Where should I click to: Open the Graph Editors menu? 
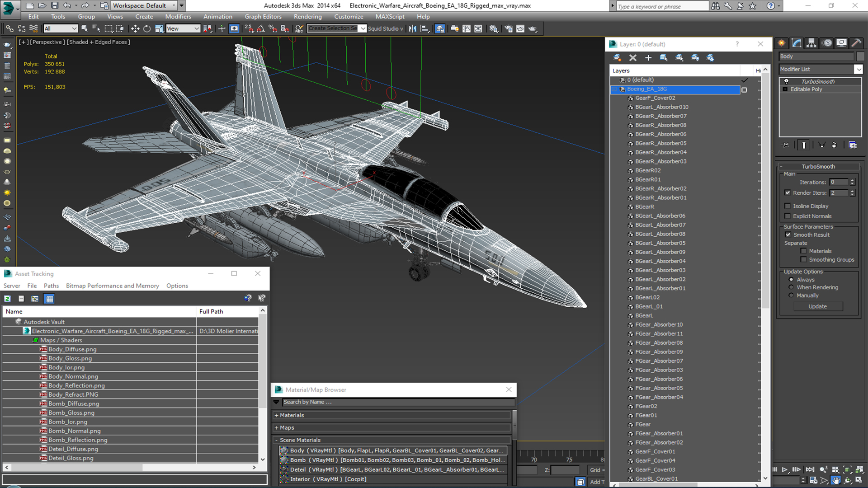pyautogui.click(x=263, y=17)
